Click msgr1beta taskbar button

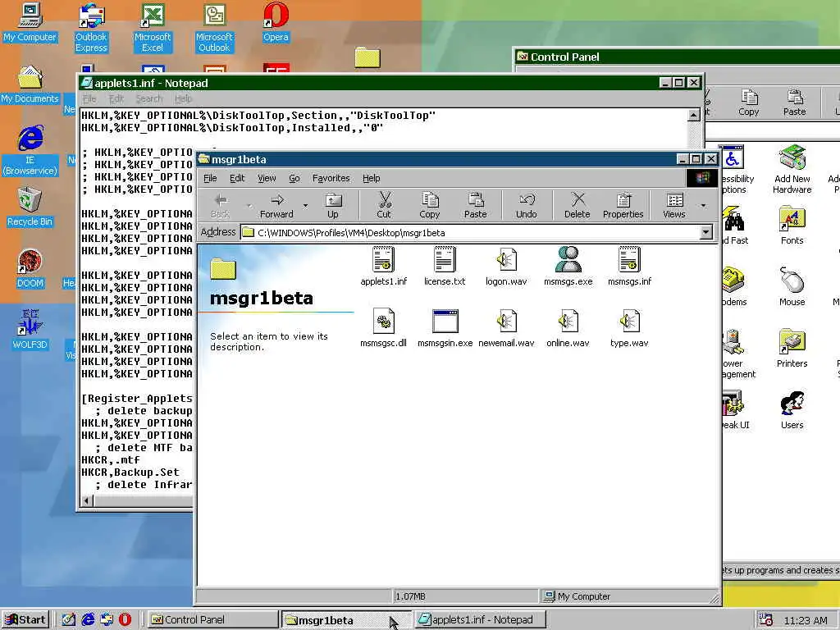(x=346, y=620)
